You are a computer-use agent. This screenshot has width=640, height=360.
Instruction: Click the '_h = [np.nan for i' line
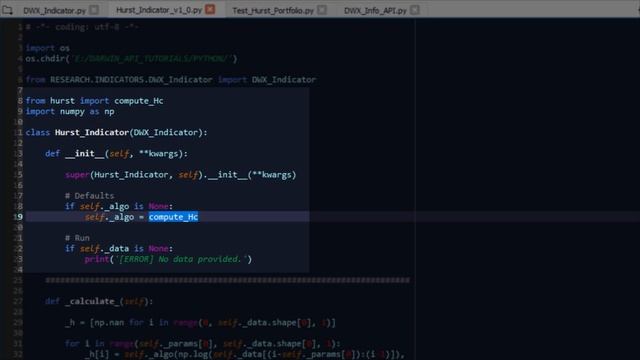tap(200, 322)
